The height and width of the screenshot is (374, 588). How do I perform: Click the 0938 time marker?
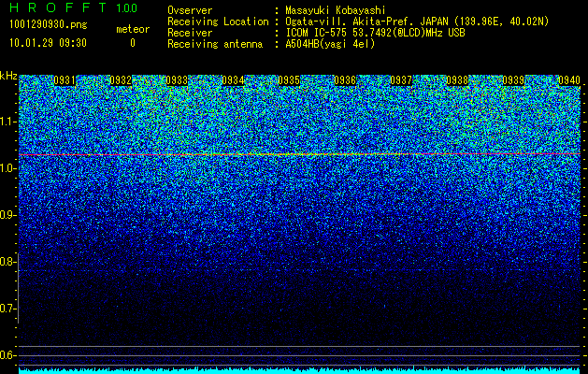(x=457, y=80)
